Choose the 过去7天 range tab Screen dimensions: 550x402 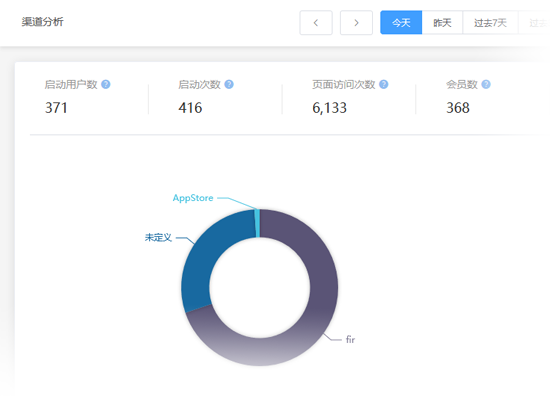[x=490, y=23]
